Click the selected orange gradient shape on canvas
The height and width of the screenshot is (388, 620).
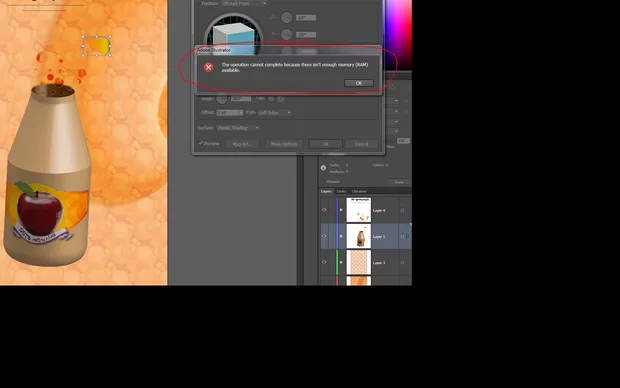click(x=96, y=45)
